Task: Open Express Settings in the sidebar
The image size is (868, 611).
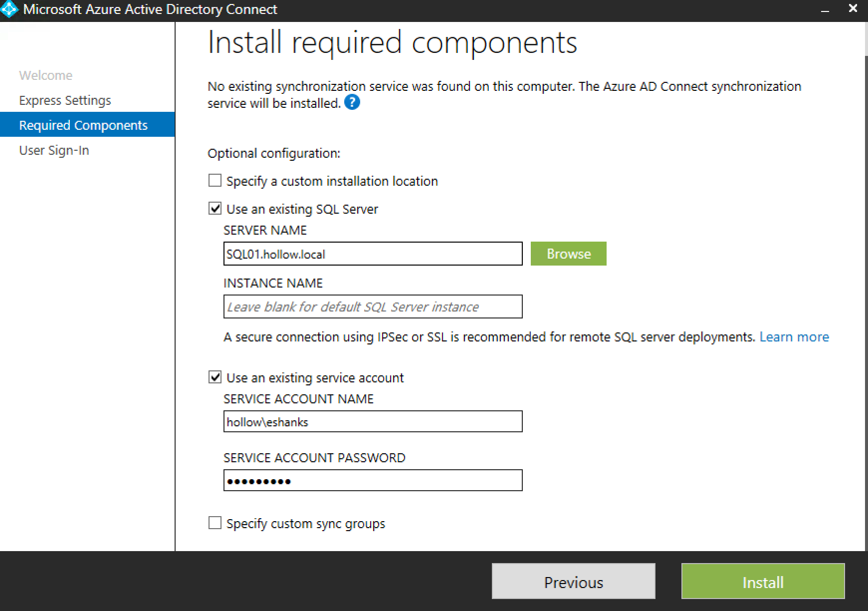Action: [65, 100]
